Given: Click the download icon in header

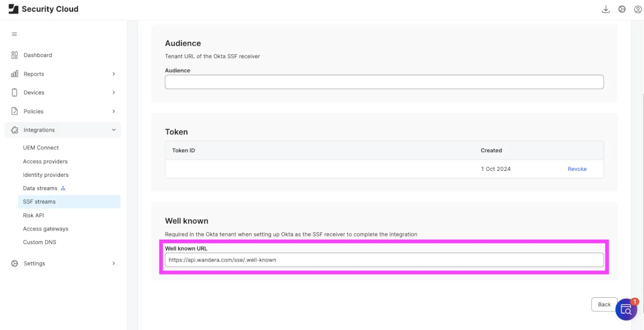Looking at the screenshot, I should pyautogui.click(x=606, y=9).
